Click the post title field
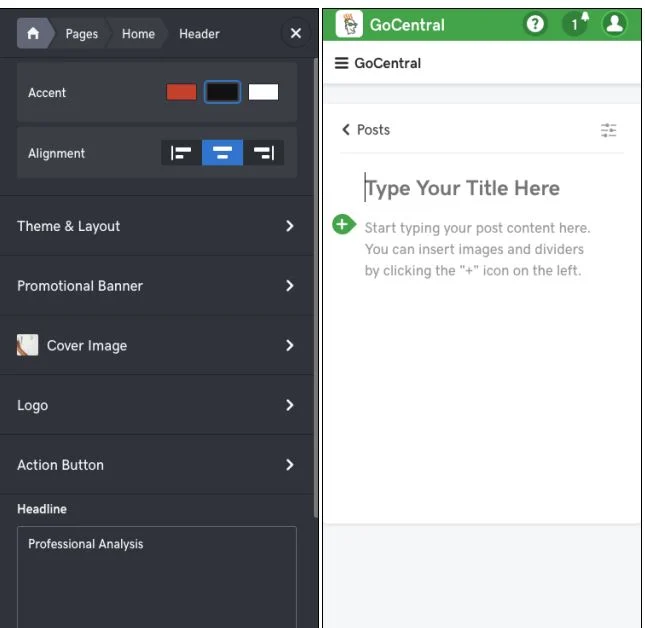Viewport: 645px width, 628px height. click(462, 188)
